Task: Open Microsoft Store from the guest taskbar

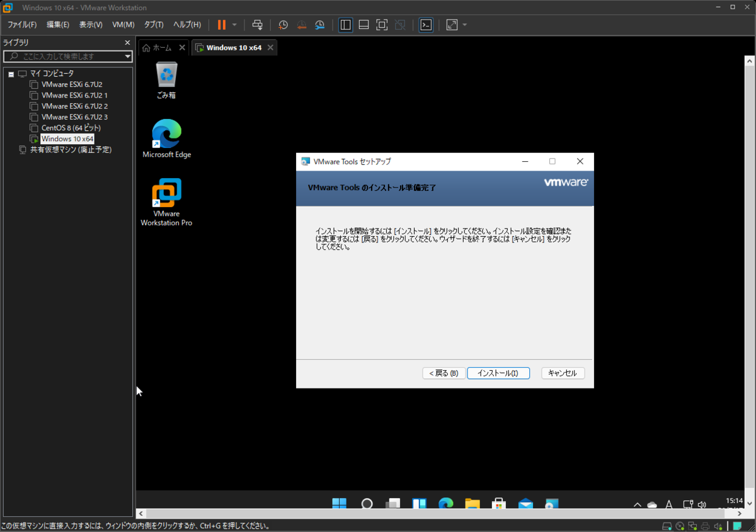Action: tap(499, 504)
